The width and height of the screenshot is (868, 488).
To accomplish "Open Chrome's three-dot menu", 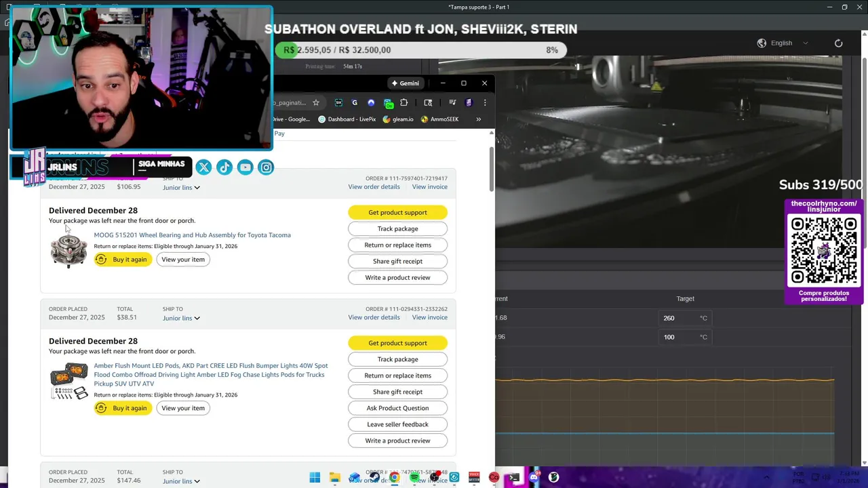I will tap(484, 102).
